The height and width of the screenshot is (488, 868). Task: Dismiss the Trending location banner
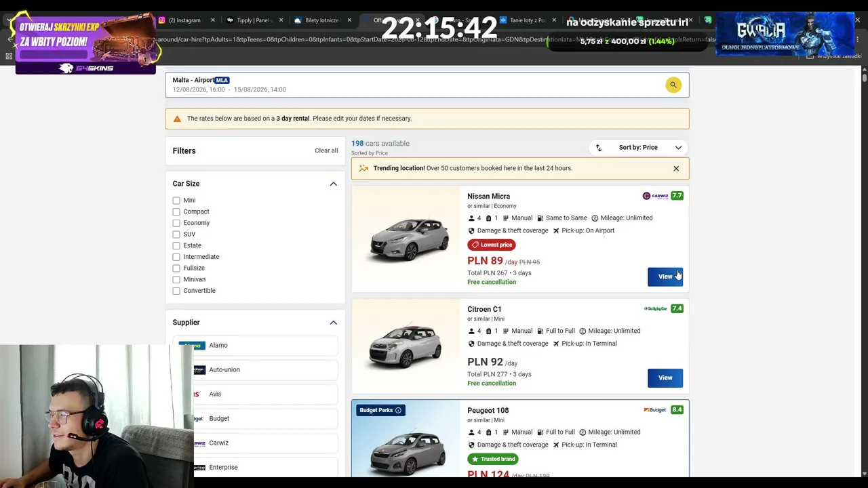(676, 169)
